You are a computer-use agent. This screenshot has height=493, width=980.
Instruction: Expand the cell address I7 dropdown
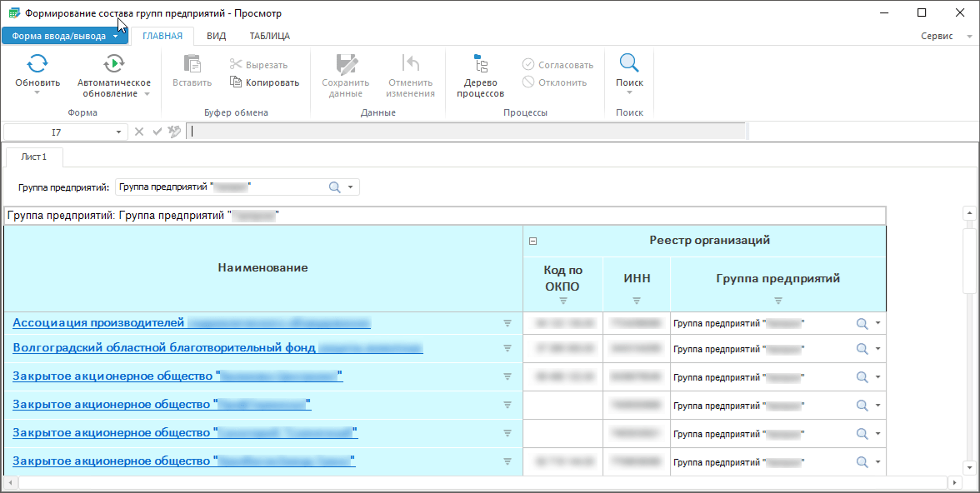click(x=118, y=132)
